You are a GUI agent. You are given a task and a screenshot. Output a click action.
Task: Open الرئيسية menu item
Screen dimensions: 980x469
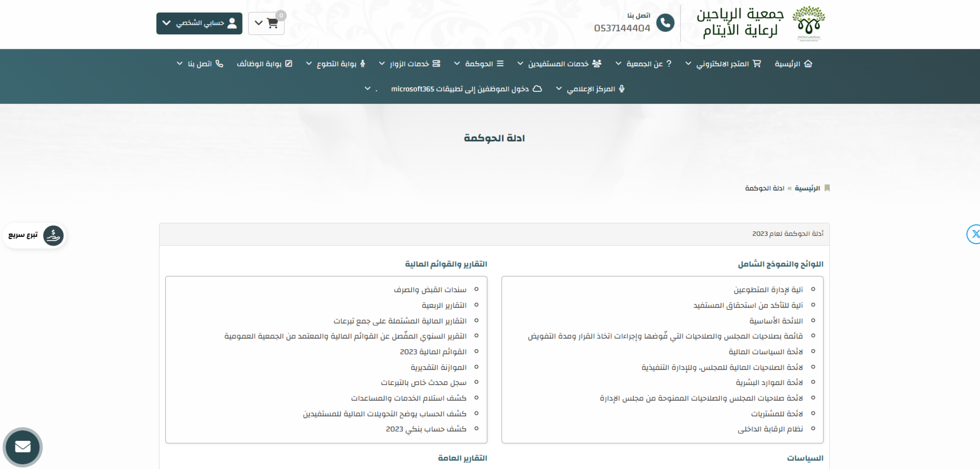pyautogui.click(x=793, y=64)
